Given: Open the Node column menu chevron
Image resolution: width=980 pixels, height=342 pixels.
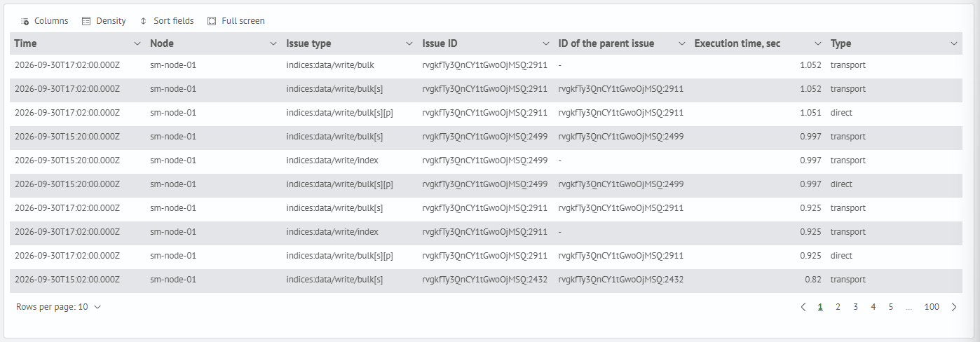Looking at the screenshot, I should [x=273, y=43].
